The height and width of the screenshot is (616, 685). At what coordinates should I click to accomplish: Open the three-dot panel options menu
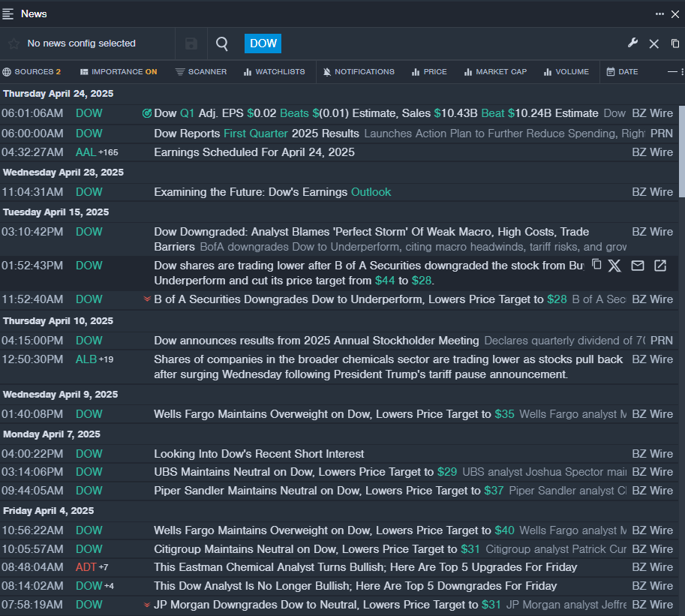(x=659, y=14)
